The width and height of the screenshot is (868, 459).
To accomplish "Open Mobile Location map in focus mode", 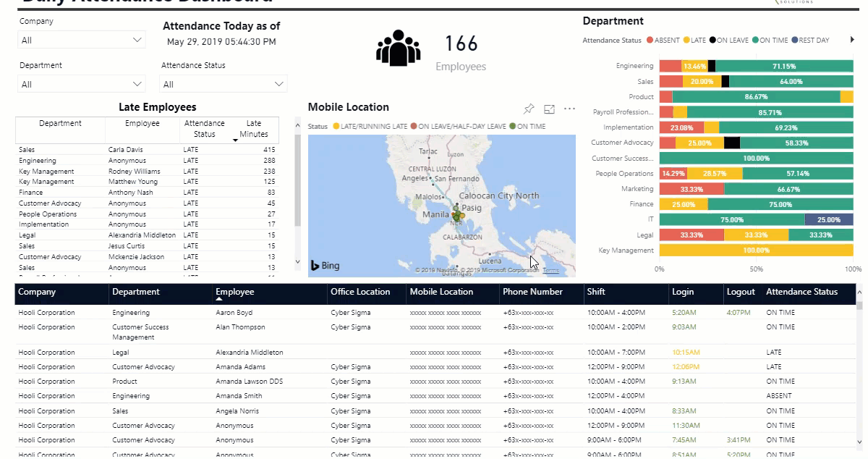I will tap(549, 109).
